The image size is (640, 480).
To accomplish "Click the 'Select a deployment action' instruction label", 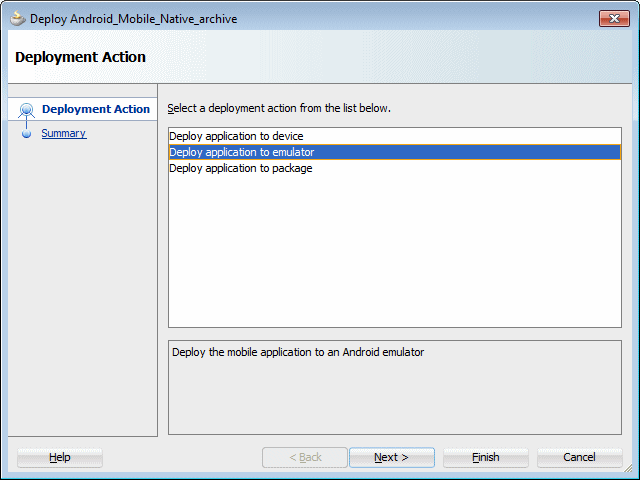I will click(279, 108).
